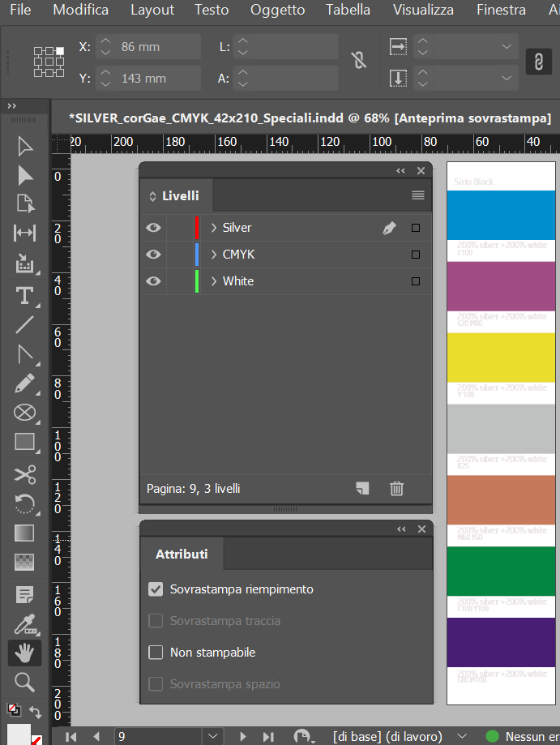Select the Note tool
The height and width of the screenshot is (745, 560).
[x=24, y=594]
